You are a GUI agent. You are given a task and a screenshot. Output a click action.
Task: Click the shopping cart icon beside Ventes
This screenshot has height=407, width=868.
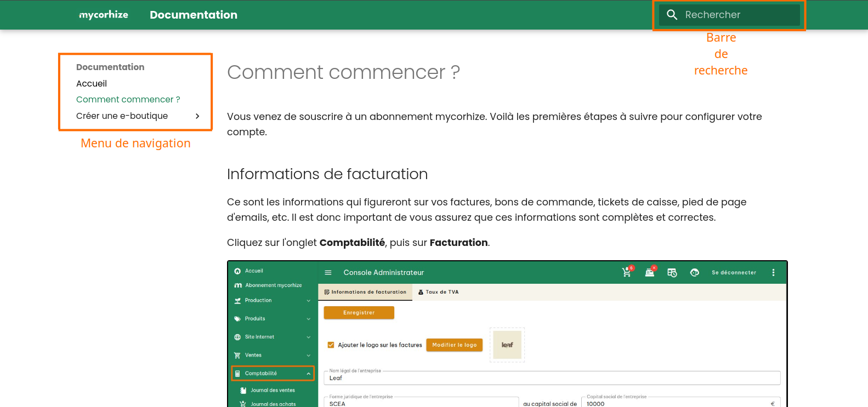237,356
